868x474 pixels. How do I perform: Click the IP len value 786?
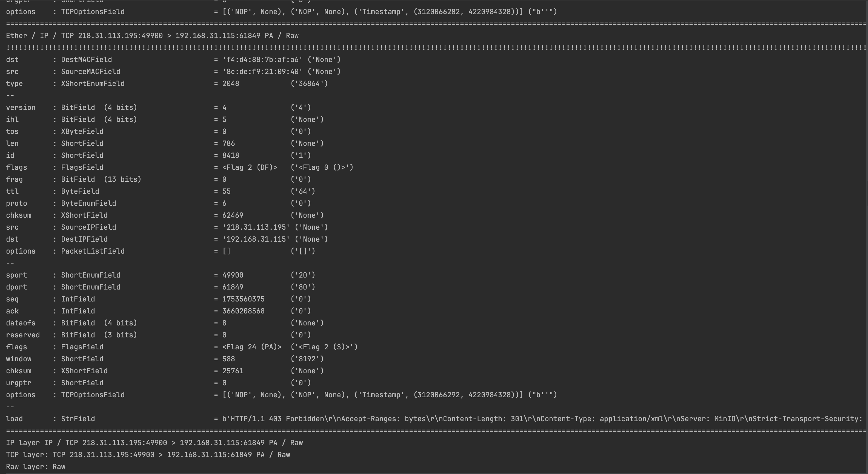tap(228, 144)
